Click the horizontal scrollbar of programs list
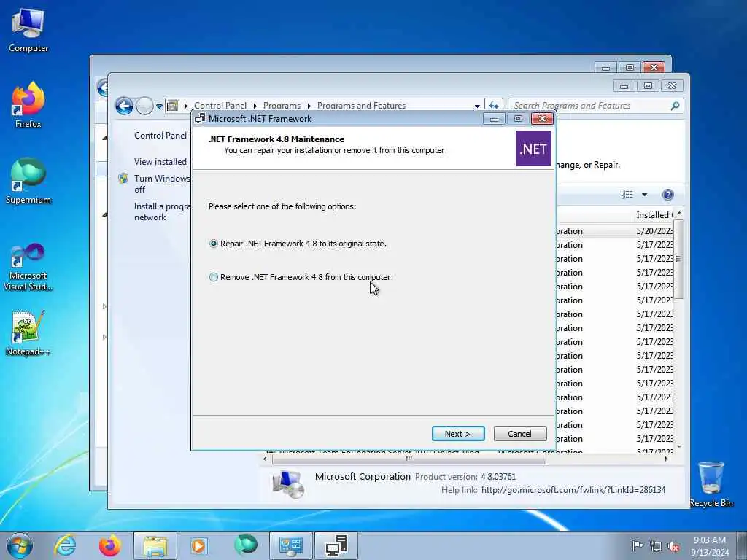Image resolution: width=747 pixels, height=560 pixels. (409, 459)
